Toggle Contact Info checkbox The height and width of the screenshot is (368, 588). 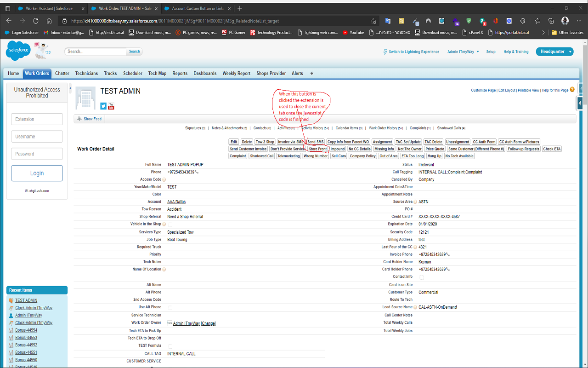422,277
